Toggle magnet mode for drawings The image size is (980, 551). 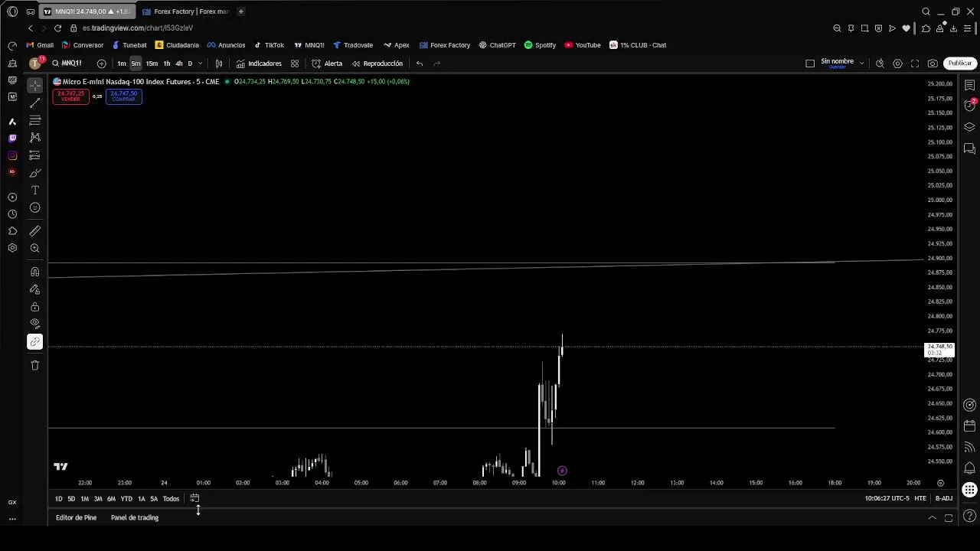(x=34, y=272)
